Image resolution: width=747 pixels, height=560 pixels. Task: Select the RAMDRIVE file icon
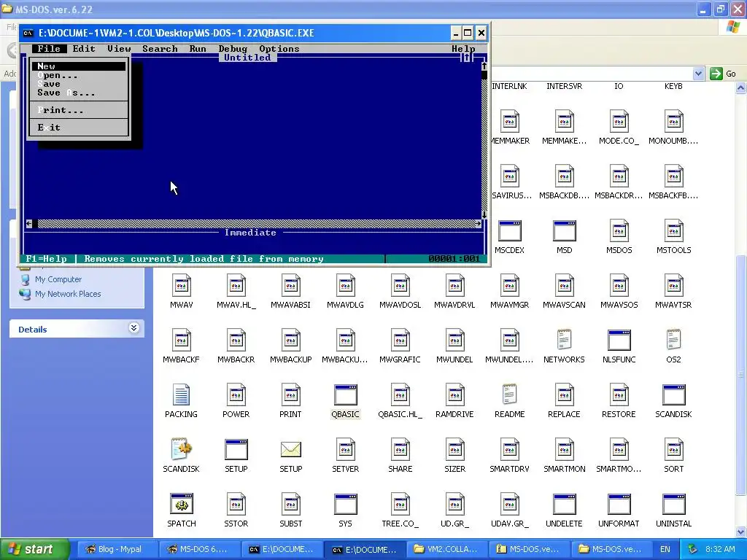[x=455, y=394]
